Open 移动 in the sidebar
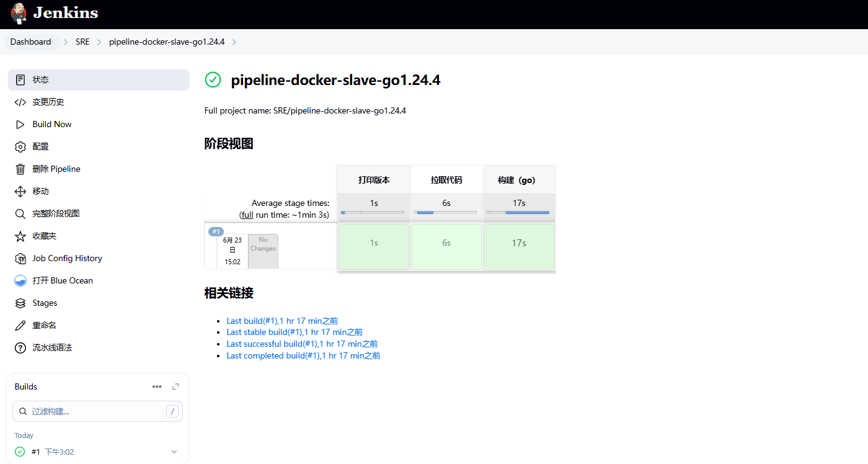Image resolution: width=868 pixels, height=464 pixels. click(x=99, y=192)
